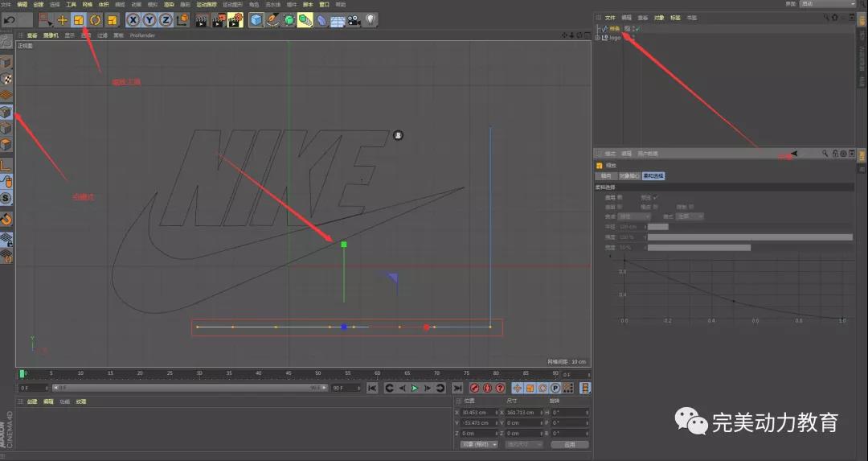Image resolution: width=868 pixels, height=461 pixels.
Task: Select the Move tool in the top toolbar
Action: pos(62,19)
